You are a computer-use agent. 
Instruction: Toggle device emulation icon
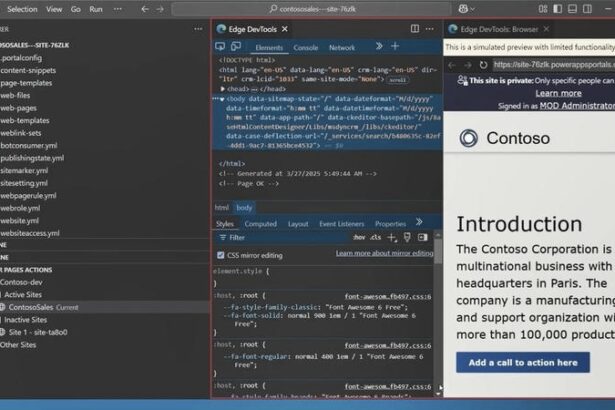point(236,47)
